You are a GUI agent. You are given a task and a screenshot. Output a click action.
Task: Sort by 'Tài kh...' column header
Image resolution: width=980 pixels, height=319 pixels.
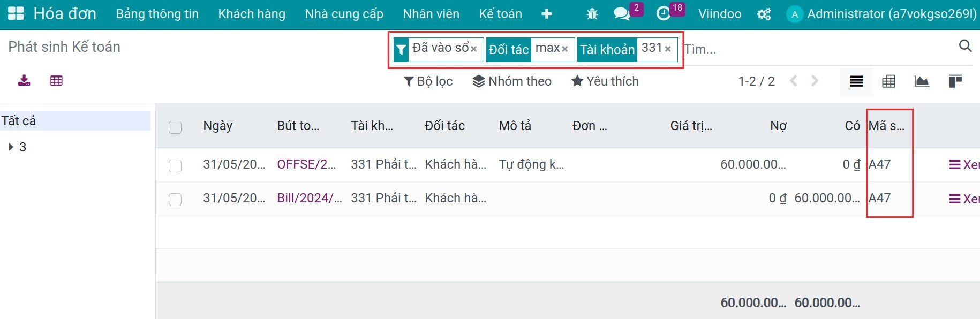coord(372,126)
